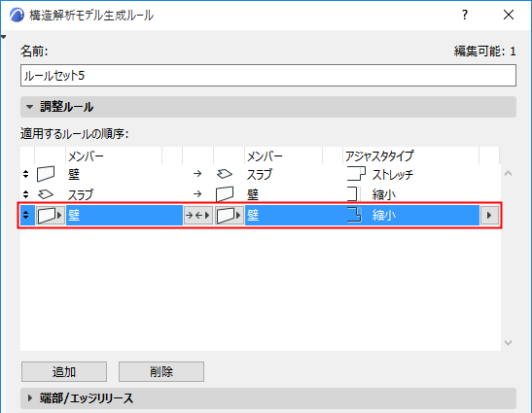
Task: Click the reorder handle on the スラブ→壁 row
Action: click(26, 194)
